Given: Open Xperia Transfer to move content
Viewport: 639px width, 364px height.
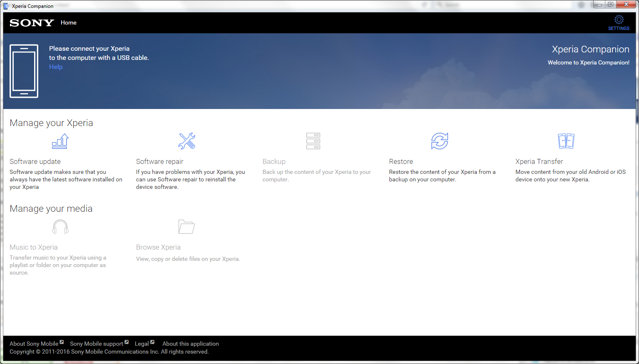Looking at the screenshot, I should 566,141.
